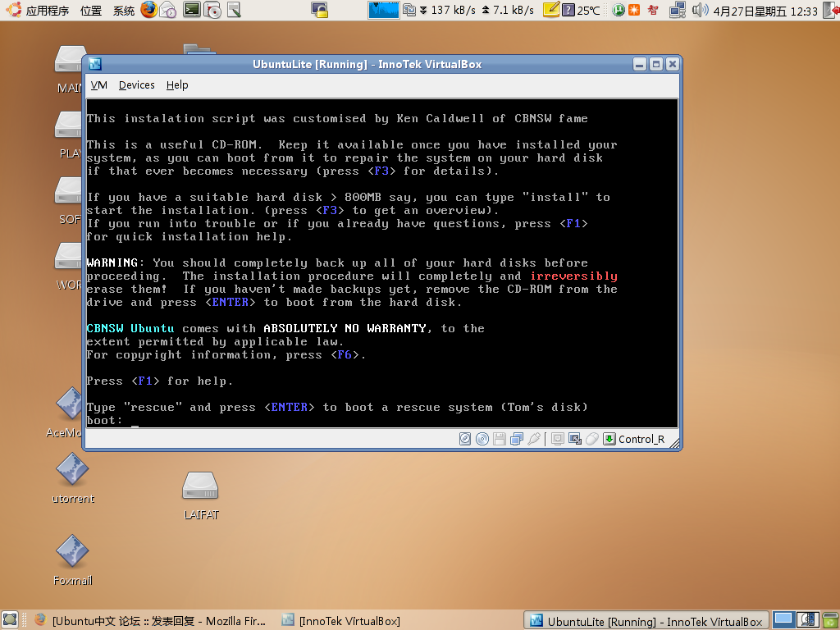This screenshot has height=630, width=840.
Task: Click the keyboard capture green arrow icon
Action: click(609, 440)
